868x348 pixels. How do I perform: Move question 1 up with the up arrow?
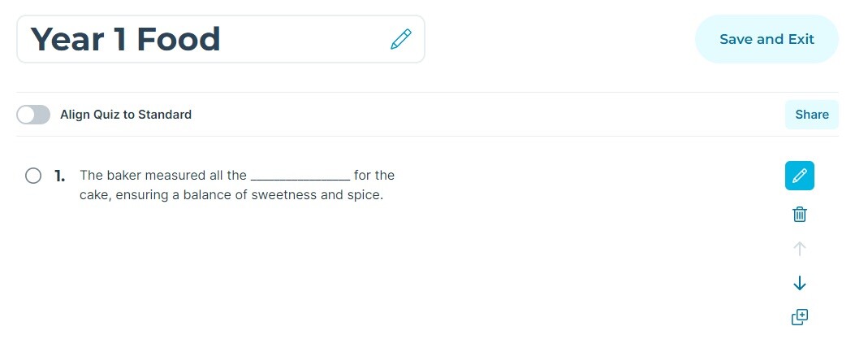pos(799,249)
